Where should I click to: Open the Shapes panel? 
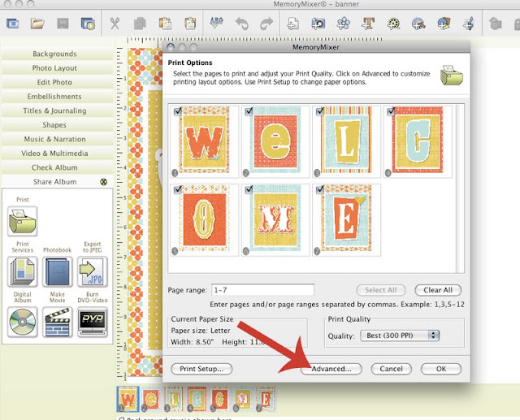click(x=57, y=125)
